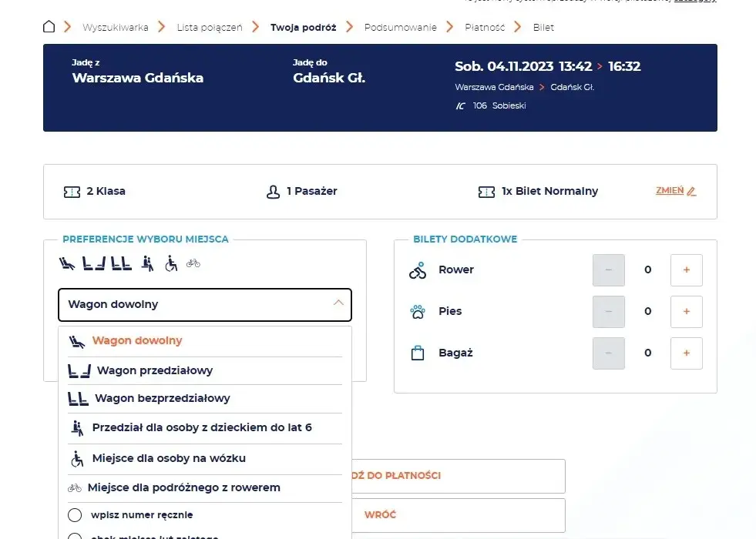Image resolution: width=756 pixels, height=539 pixels.
Task: Click departure station Warszawa Gdańska heading
Action: click(138, 78)
